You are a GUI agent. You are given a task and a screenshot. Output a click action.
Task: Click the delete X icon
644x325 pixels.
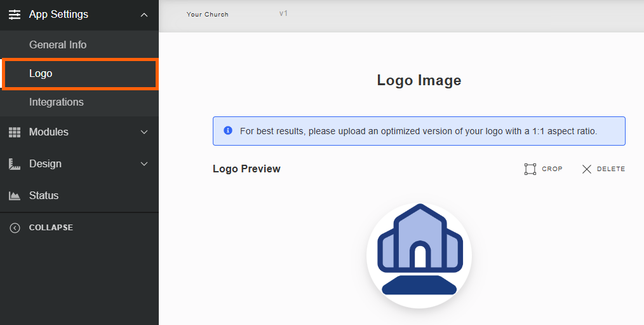tap(586, 169)
